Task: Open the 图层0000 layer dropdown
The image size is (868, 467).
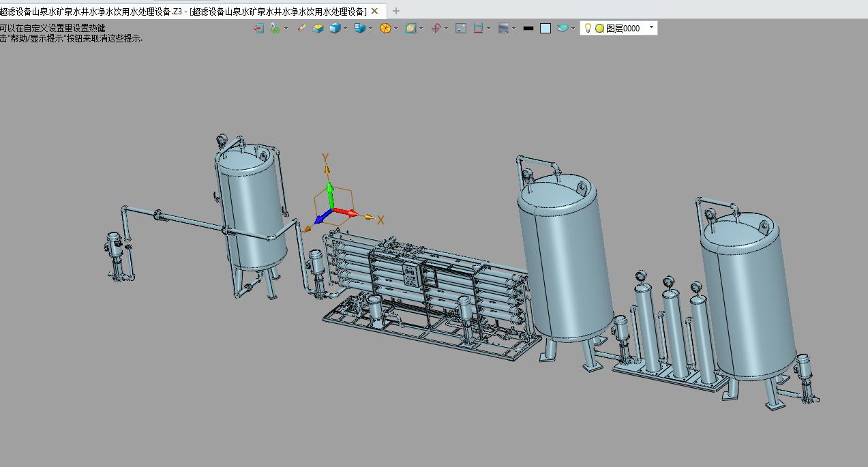Action: [x=619, y=28]
